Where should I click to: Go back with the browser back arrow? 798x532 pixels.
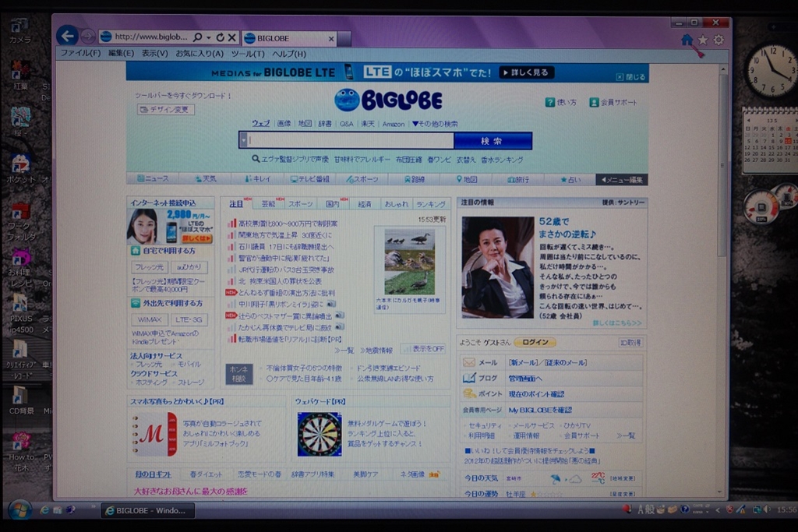coord(67,36)
